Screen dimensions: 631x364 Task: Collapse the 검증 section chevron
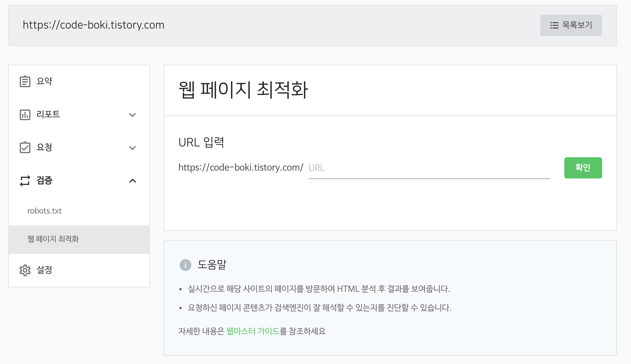tap(132, 181)
